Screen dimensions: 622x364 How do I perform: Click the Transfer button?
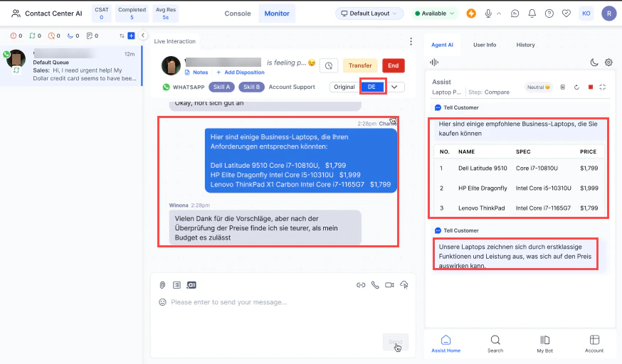[x=360, y=65]
